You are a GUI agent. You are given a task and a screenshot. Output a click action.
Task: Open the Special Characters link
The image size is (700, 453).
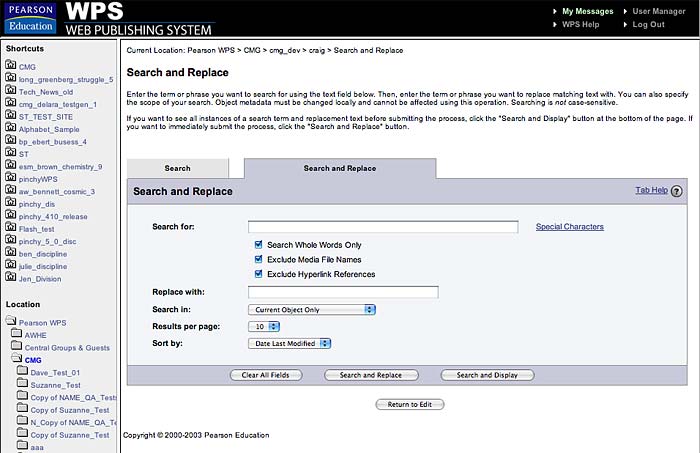coord(570,227)
